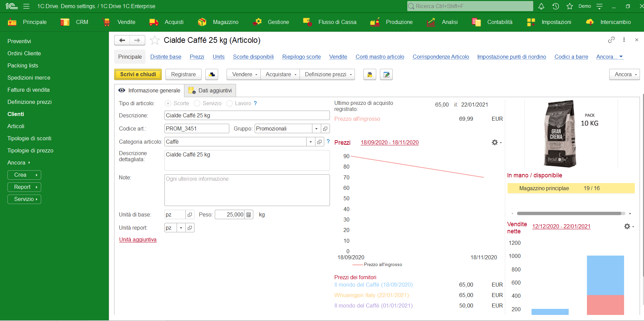Open the selected Gruppo Promozionali record
The image size is (644, 321).
325,128
